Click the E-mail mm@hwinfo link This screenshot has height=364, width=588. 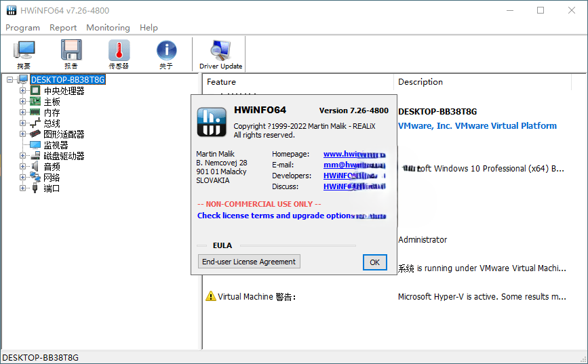coord(355,165)
